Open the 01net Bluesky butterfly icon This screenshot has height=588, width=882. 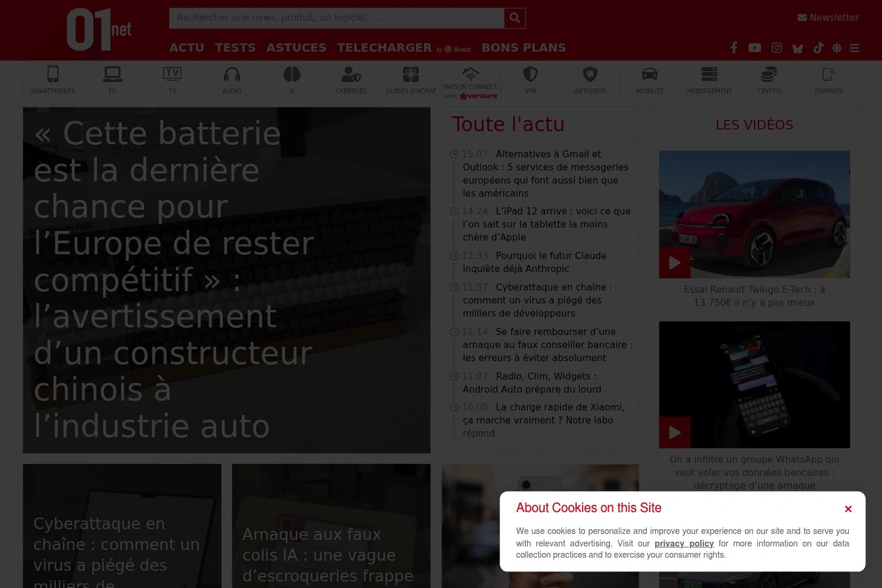798,48
